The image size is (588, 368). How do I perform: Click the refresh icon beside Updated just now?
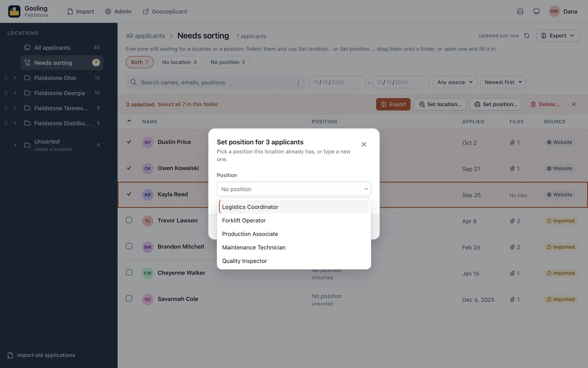coord(527,36)
